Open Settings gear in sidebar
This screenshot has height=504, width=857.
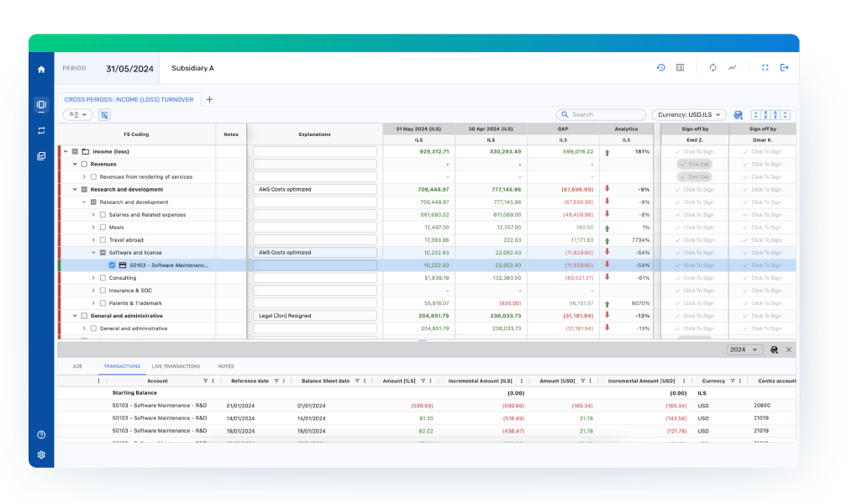tap(41, 454)
